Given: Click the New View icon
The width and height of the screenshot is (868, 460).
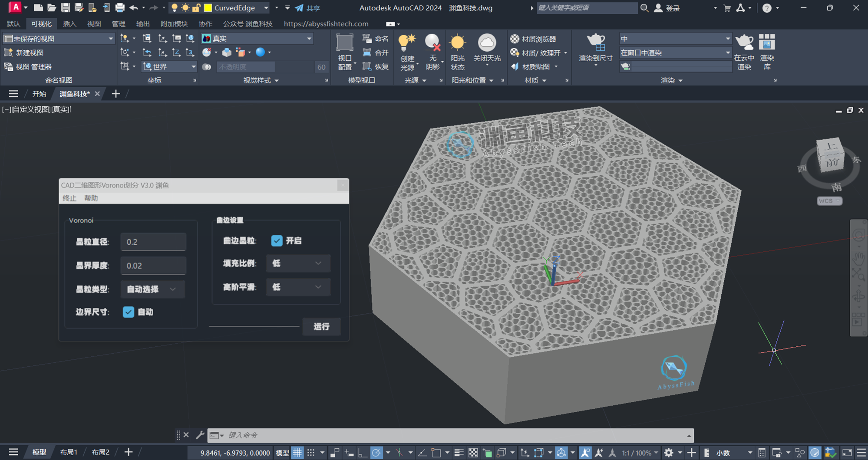Looking at the screenshot, I should [8, 53].
